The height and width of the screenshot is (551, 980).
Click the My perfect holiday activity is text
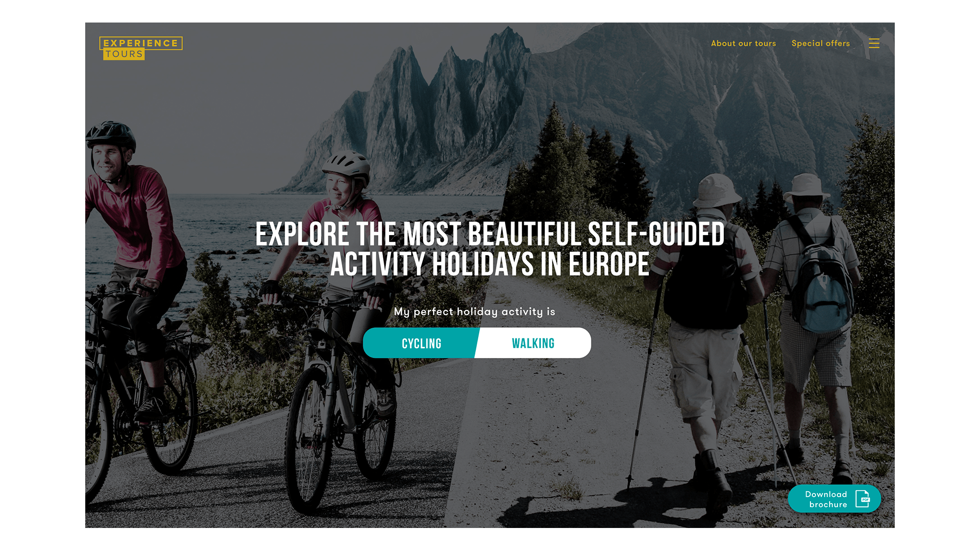(474, 311)
